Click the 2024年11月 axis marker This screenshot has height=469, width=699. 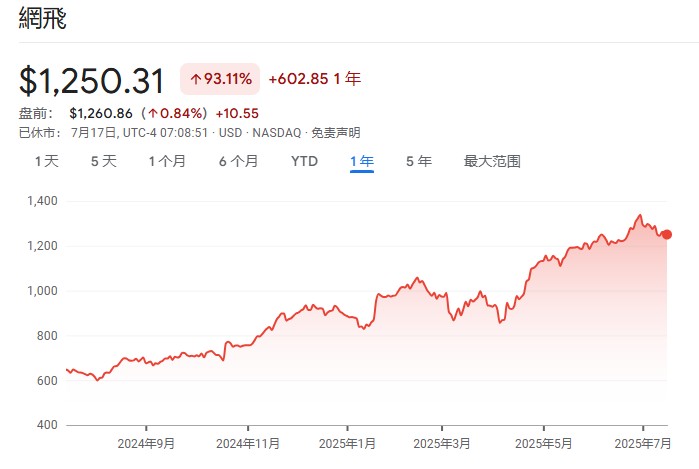click(248, 444)
